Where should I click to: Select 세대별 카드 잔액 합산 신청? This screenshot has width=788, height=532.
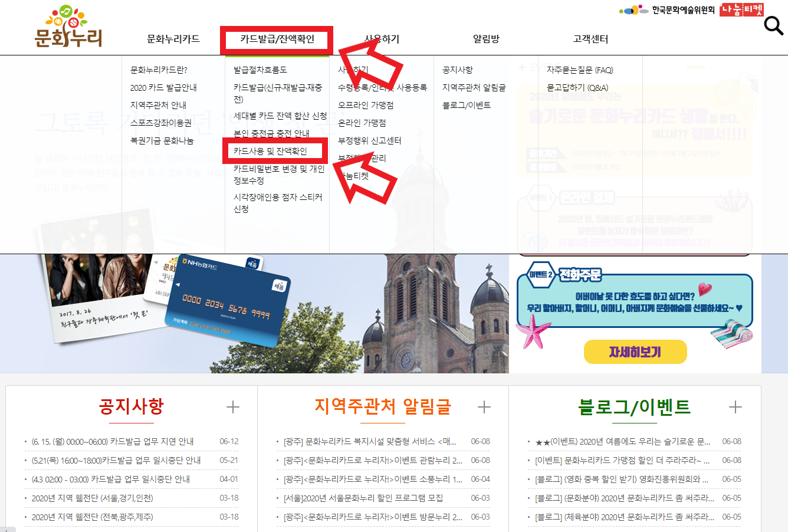pos(280,116)
